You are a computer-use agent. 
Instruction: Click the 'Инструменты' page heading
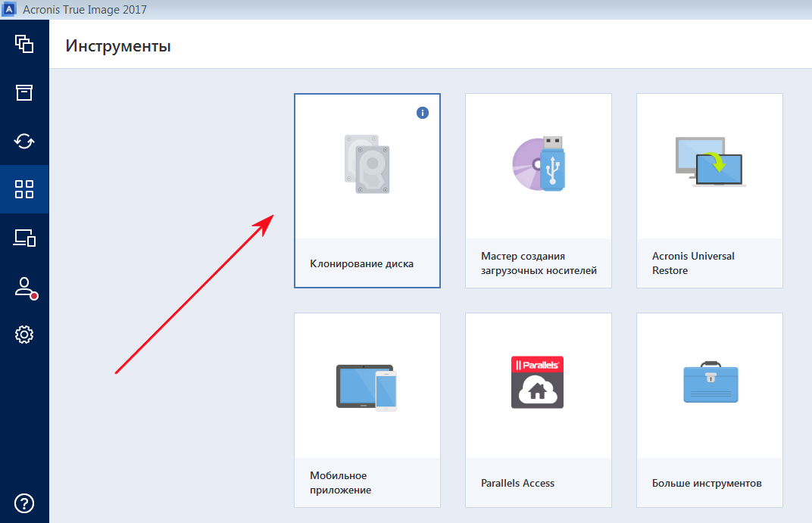tap(118, 46)
